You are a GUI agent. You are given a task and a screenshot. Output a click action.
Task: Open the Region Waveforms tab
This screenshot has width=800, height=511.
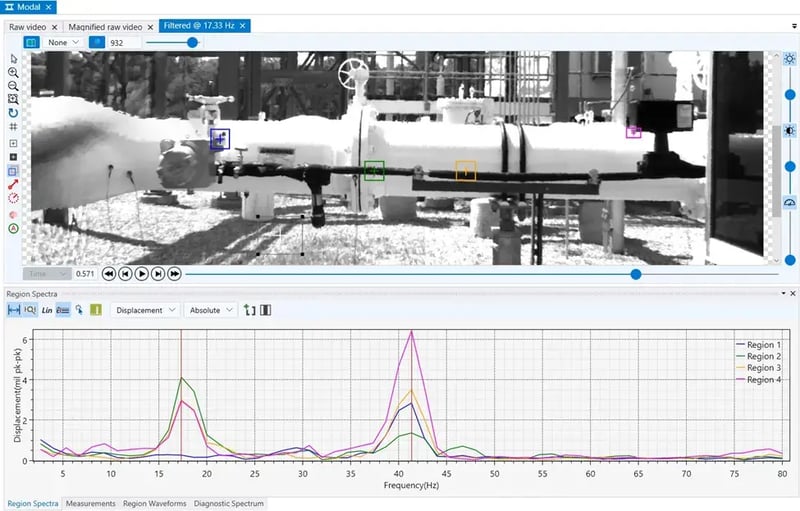click(x=155, y=503)
